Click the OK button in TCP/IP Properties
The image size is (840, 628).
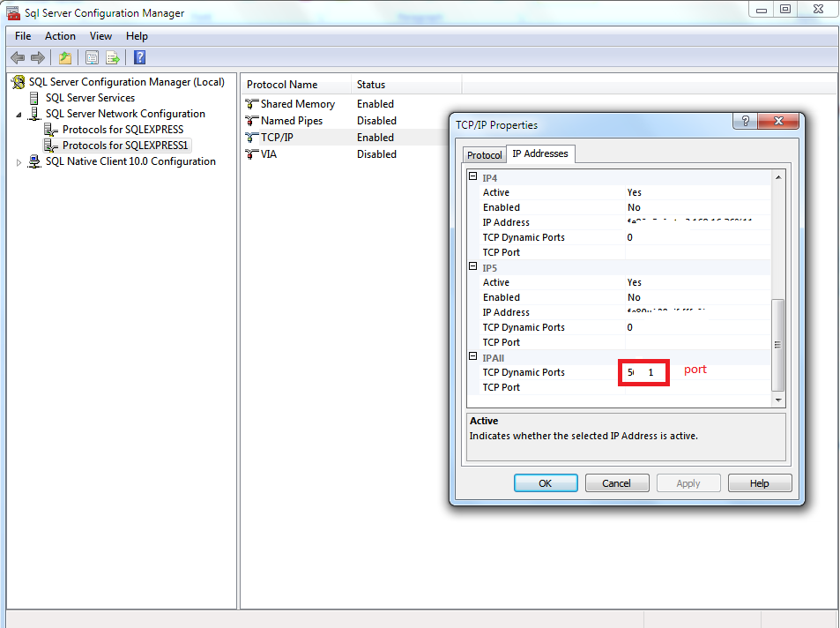546,482
